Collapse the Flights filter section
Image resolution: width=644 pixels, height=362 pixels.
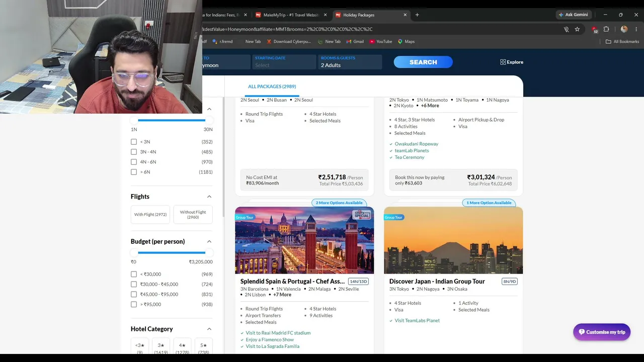pyautogui.click(x=209, y=197)
